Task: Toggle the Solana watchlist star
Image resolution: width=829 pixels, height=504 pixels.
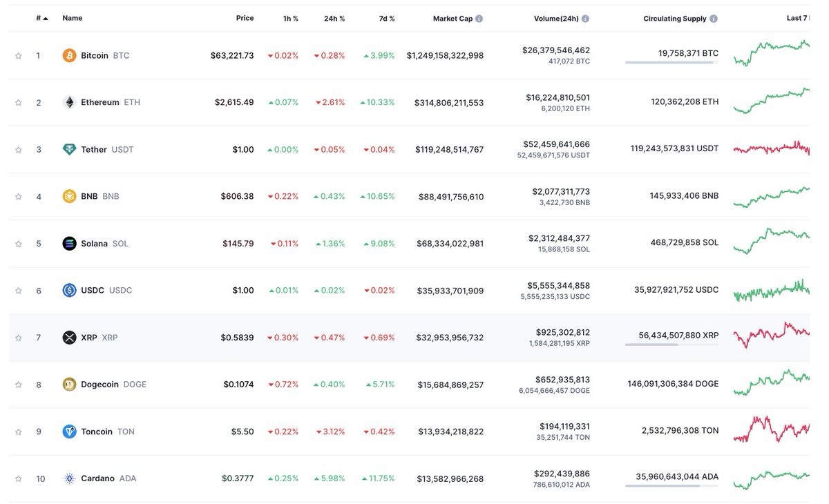Action: tap(19, 243)
